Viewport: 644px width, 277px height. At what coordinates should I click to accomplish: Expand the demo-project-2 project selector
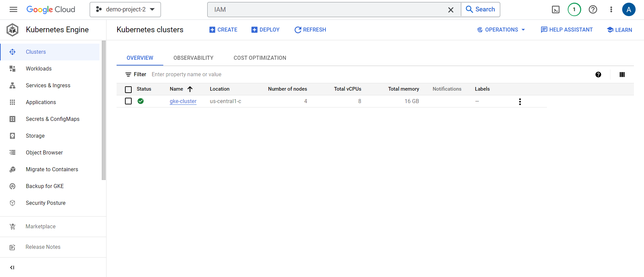pyautogui.click(x=125, y=9)
